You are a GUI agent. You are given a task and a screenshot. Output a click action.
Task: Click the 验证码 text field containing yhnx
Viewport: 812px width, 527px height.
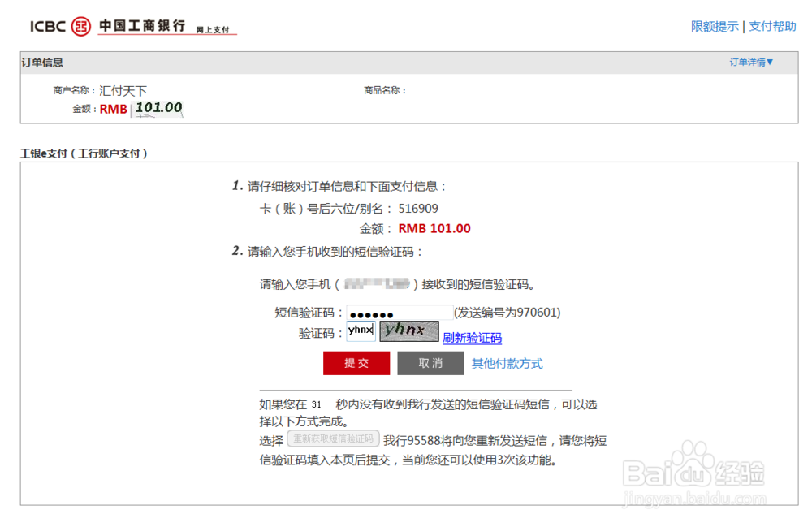click(x=361, y=330)
